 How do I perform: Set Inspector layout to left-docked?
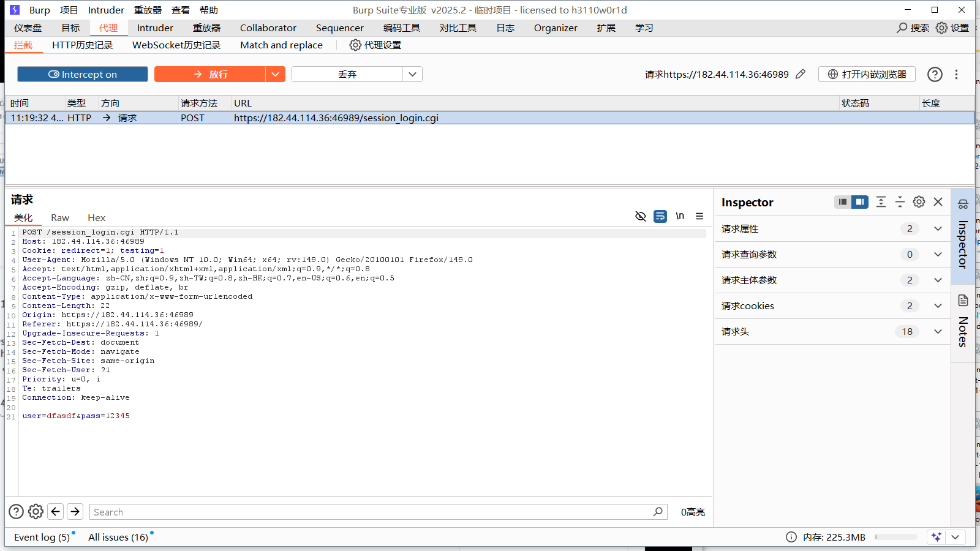(843, 201)
